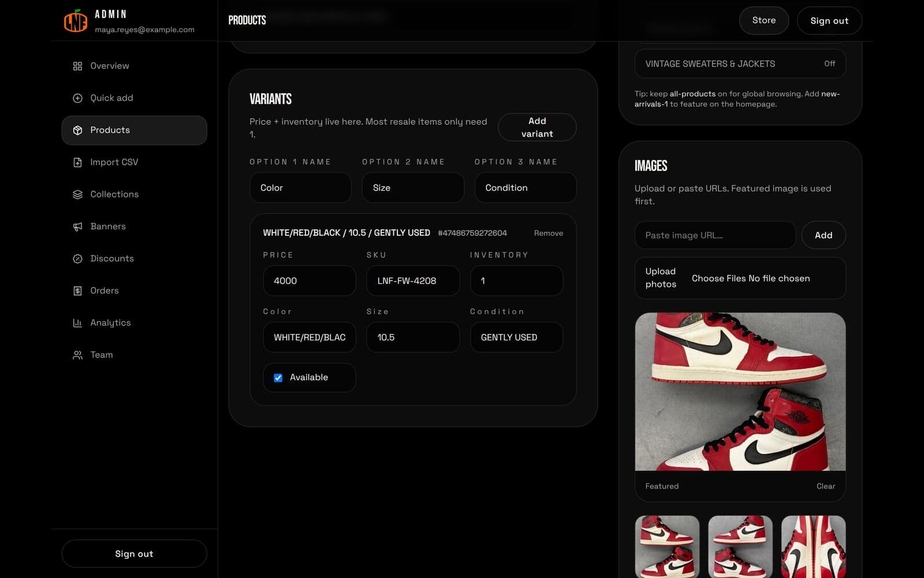The image size is (924, 578).
Task: Open the Banners section
Action: [134, 227]
